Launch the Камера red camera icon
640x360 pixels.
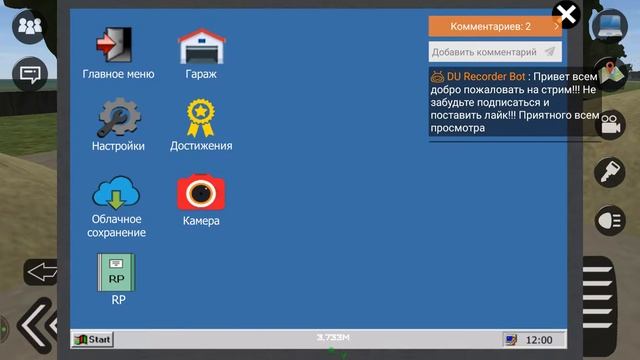click(201, 192)
